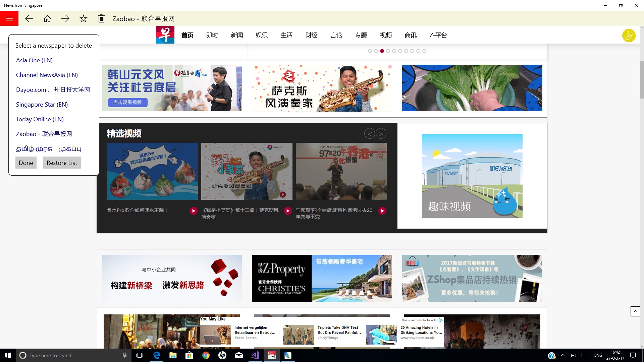This screenshot has height=362, width=644.
Task: Open the 财经 navigation tab
Action: pyautogui.click(x=311, y=35)
